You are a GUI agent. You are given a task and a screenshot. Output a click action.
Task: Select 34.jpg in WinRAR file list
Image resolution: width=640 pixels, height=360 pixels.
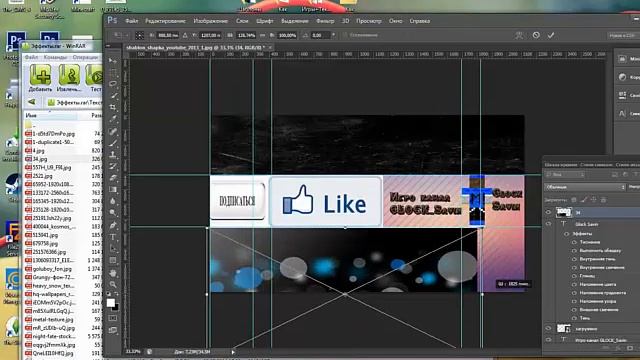pyautogui.click(x=40, y=159)
